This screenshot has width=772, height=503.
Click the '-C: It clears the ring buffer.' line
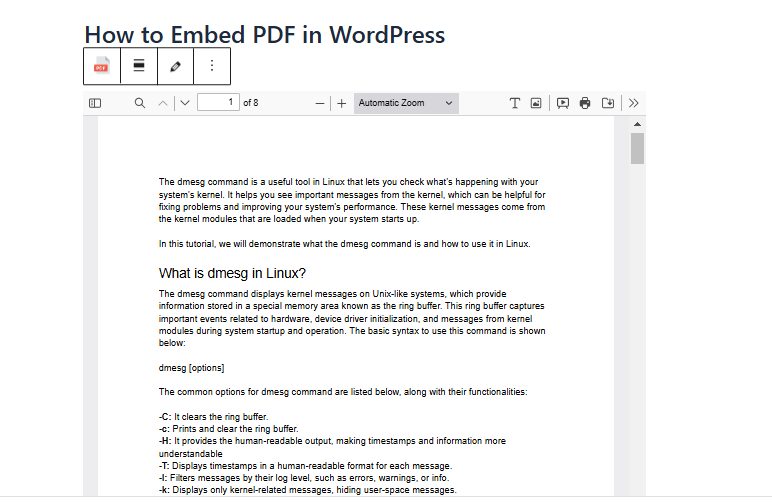click(x=214, y=416)
